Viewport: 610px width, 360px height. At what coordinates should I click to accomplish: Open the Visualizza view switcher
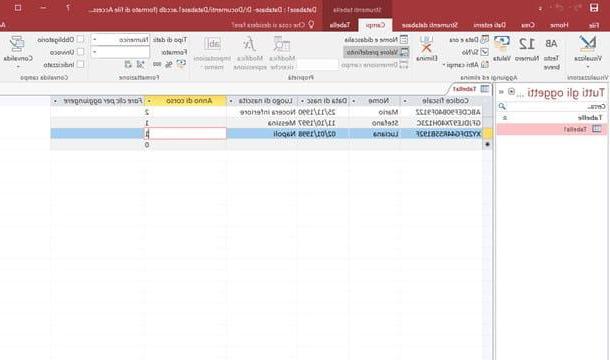point(587,53)
